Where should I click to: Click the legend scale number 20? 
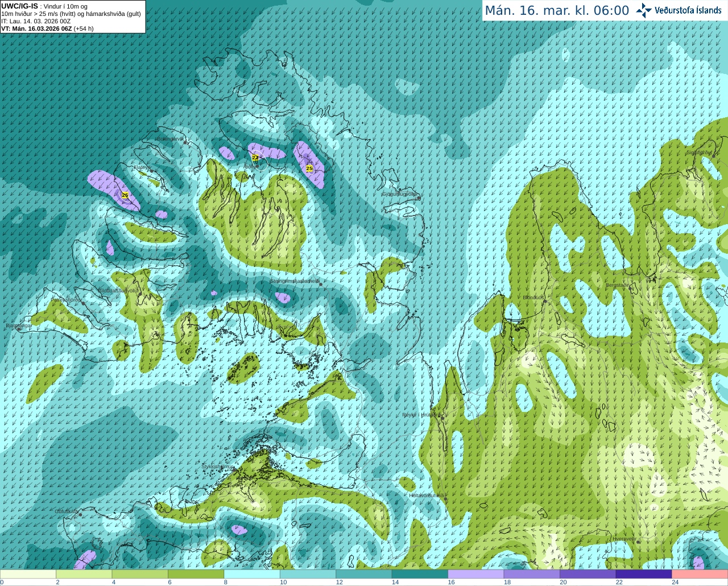pyautogui.click(x=563, y=582)
